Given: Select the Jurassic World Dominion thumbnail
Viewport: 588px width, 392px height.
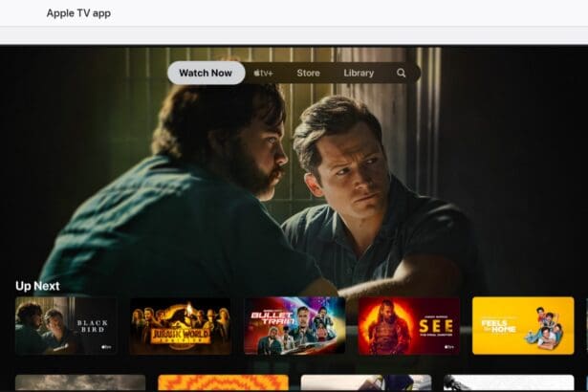Looking at the screenshot, I should point(180,326).
